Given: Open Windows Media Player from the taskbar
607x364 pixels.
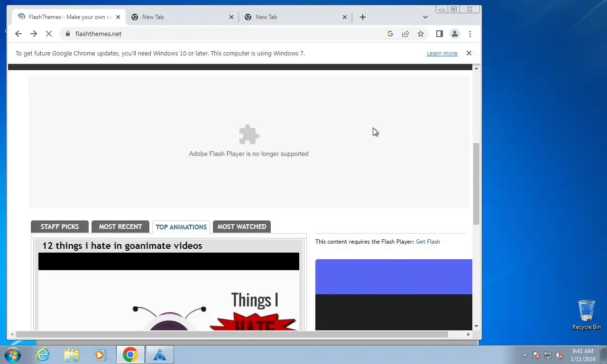Looking at the screenshot, I should click(x=100, y=355).
